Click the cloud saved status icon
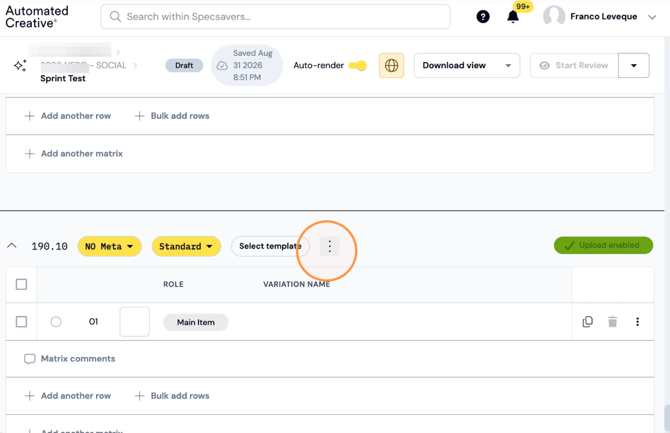The width and height of the screenshot is (670, 433). coord(222,65)
